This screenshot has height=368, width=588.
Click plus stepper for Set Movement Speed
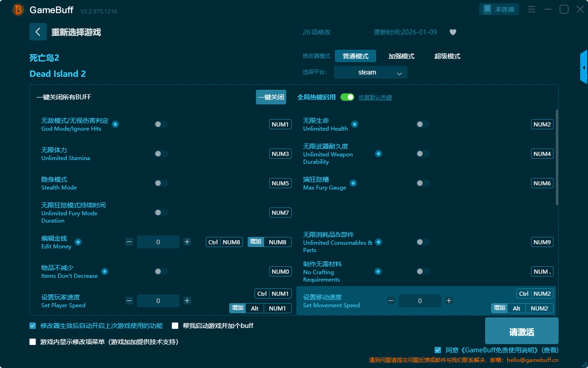point(449,301)
